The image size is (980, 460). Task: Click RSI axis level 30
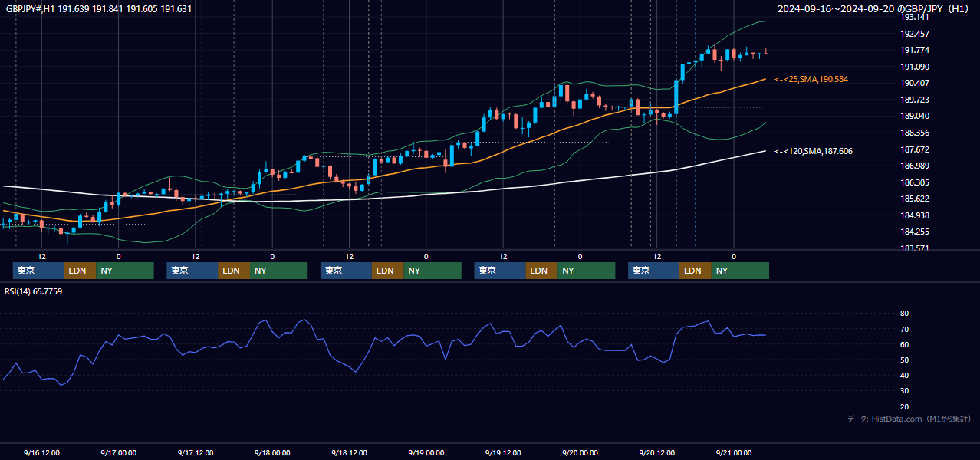click(x=904, y=391)
